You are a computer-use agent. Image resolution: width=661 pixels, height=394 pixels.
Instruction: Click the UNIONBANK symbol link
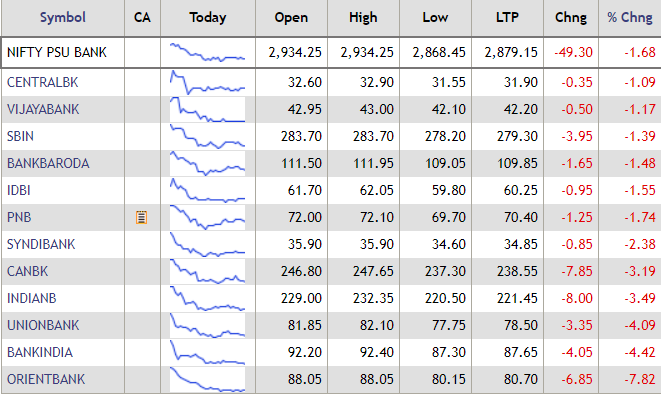point(43,325)
